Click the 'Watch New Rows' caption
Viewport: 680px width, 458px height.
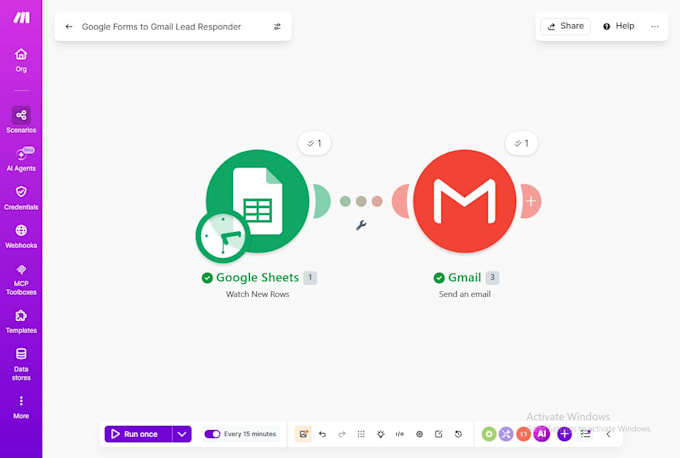tap(258, 294)
